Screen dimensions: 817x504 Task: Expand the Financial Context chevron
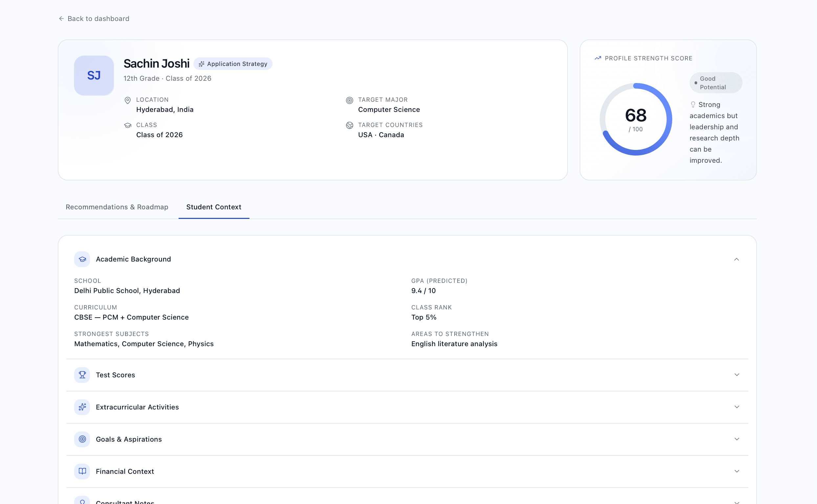pyautogui.click(x=737, y=471)
